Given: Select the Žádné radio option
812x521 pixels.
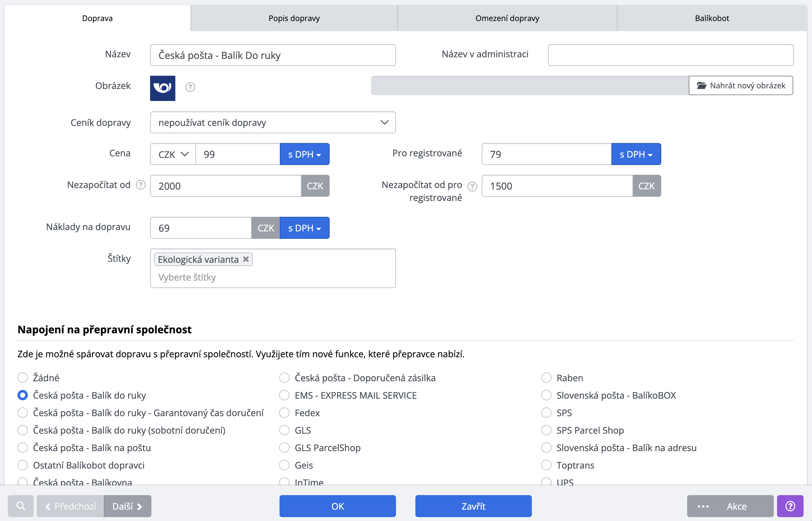Looking at the screenshot, I should point(23,378).
